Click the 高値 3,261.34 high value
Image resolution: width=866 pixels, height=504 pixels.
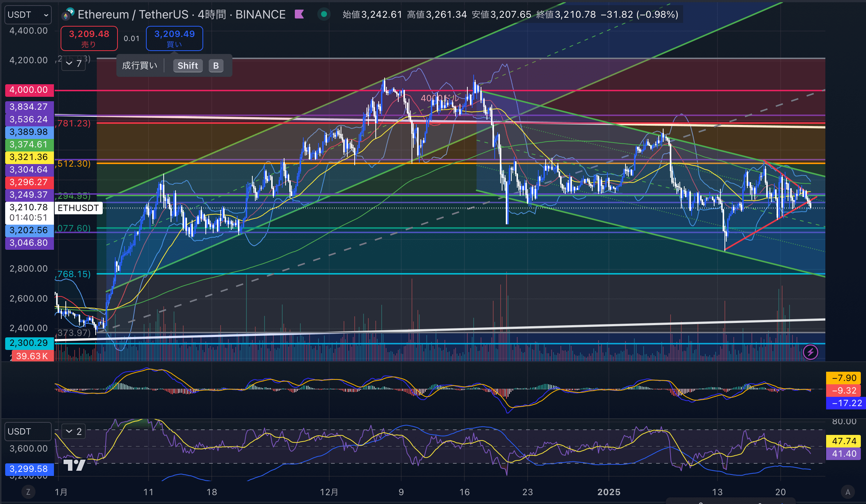437,14
